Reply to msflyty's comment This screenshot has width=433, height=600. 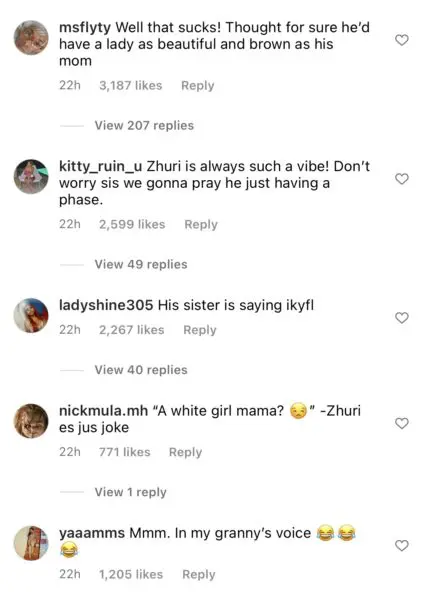[197, 85]
